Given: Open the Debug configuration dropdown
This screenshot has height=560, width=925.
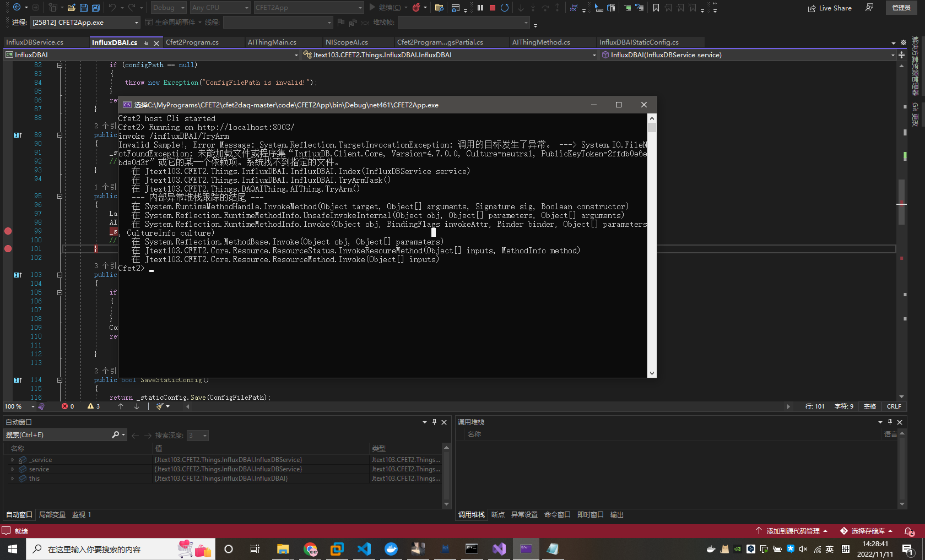Looking at the screenshot, I should click(x=169, y=8).
